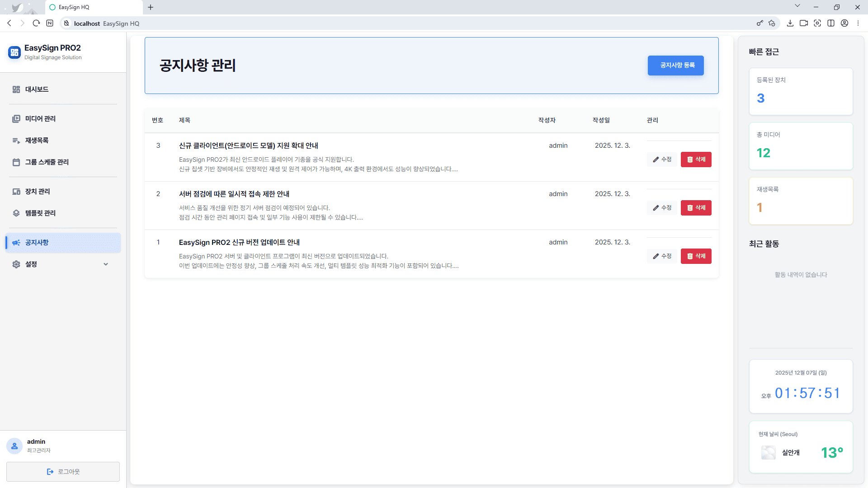Click the playlist icon in sidebar
868x488 pixels.
(16, 141)
